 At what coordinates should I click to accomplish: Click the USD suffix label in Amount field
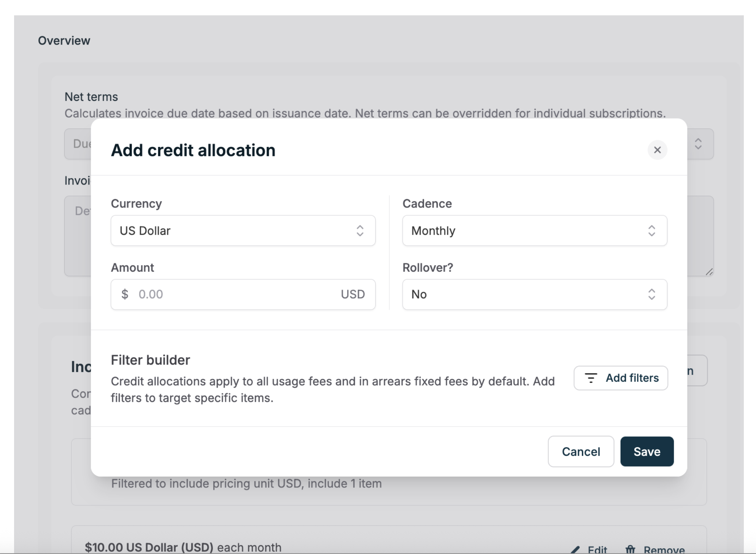[352, 294]
